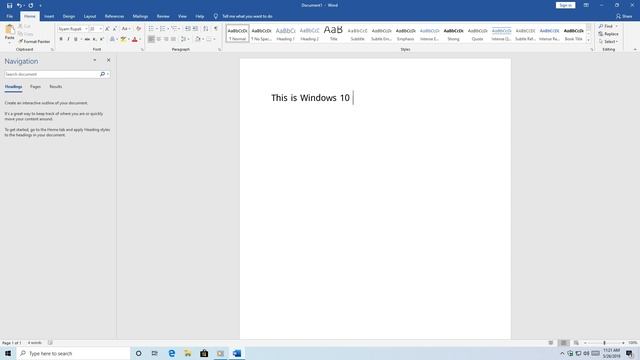This screenshot has width=640, height=360.
Task: Switch to the Insert ribbon tab
Action: coord(49,16)
